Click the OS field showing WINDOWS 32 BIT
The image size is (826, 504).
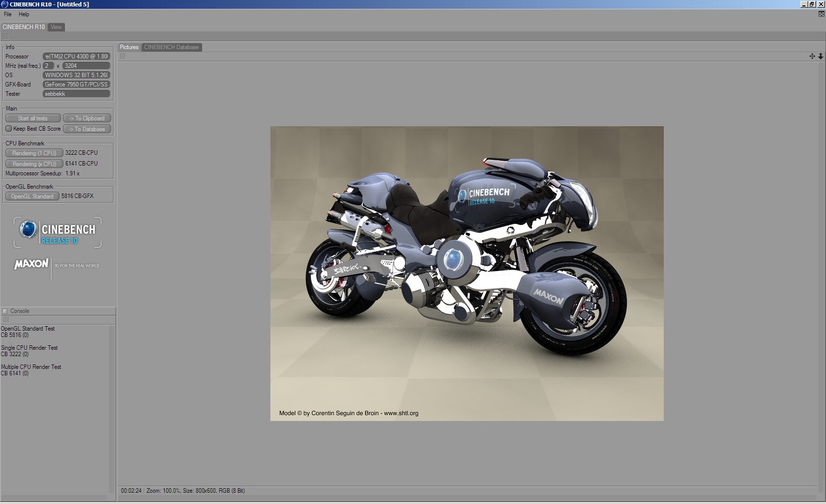pos(76,75)
